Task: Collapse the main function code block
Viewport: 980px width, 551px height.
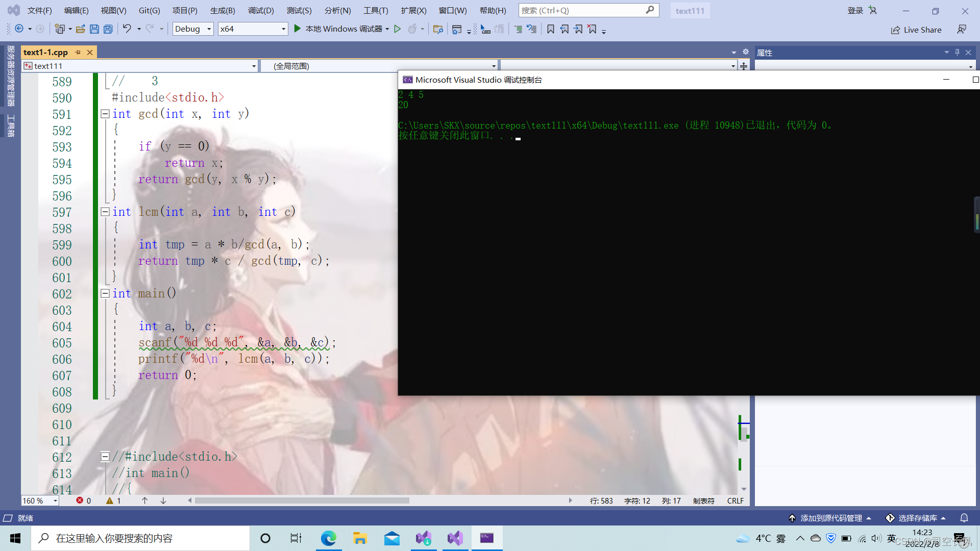Action: click(105, 293)
